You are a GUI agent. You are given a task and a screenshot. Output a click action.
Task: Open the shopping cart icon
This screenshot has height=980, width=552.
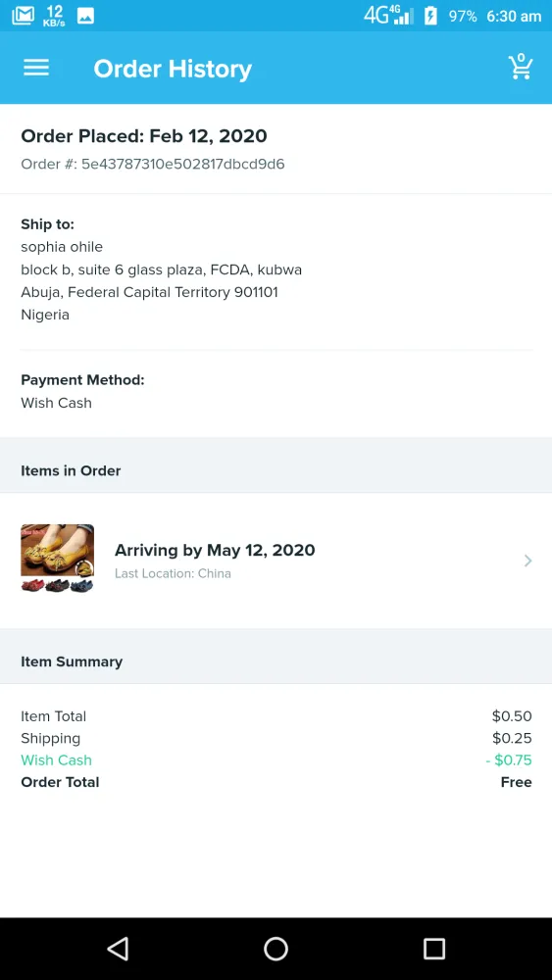coord(520,67)
